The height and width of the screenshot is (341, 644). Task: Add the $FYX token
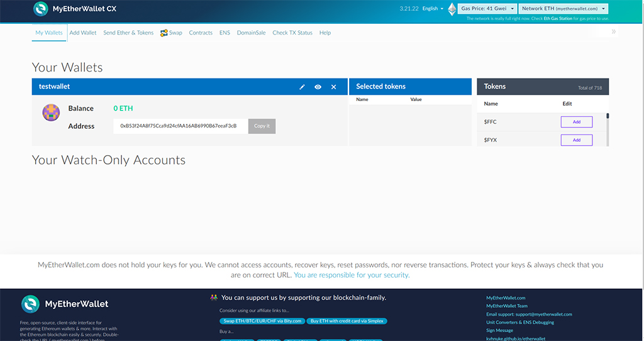coord(577,140)
